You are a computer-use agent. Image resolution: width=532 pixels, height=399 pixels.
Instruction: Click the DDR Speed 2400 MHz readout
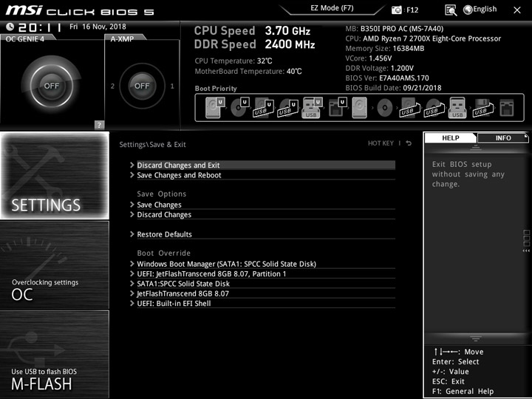254,44
